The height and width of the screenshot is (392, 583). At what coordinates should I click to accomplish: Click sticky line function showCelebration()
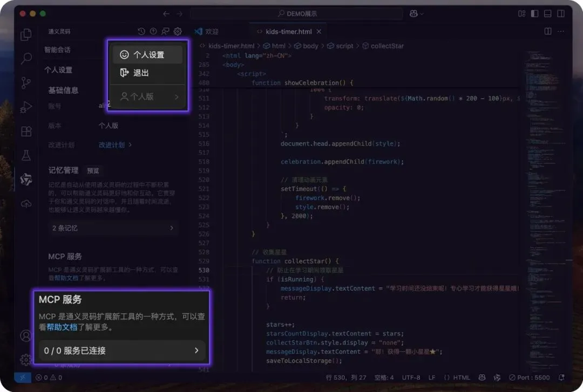[302, 83]
